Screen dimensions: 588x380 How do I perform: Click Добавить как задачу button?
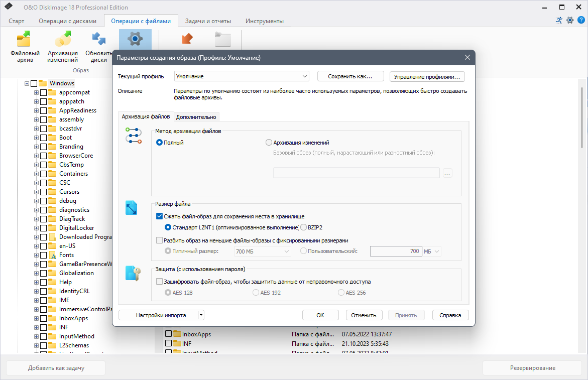56,368
